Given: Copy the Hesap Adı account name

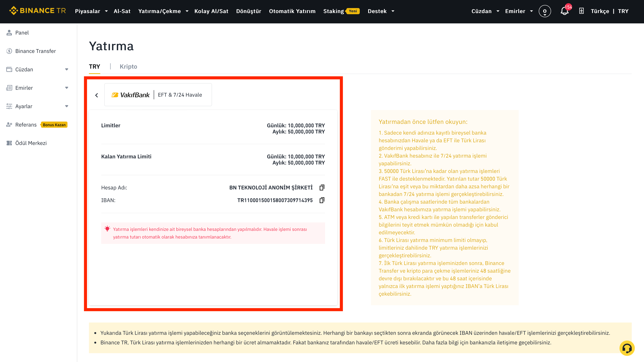Looking at the screenshot, I should [322, 187].
